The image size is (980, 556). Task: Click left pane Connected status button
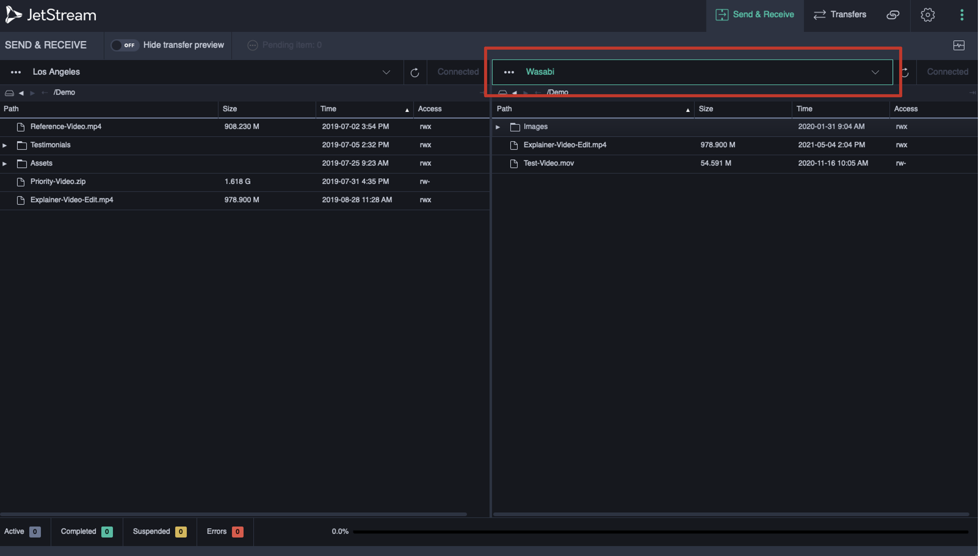coord(459,72)
